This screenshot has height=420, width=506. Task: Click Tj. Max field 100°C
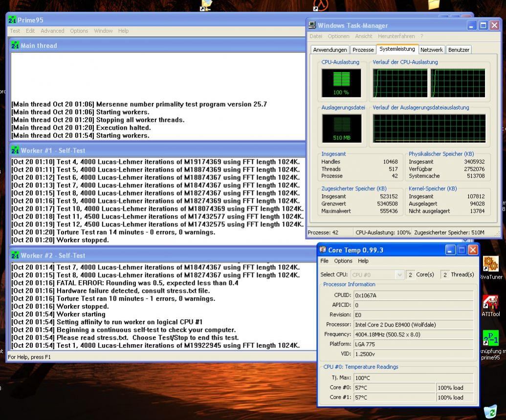coord(414,378)
